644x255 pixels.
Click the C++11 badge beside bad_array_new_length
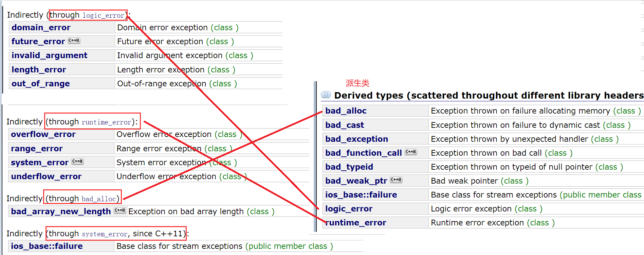[x=120, y=210]
